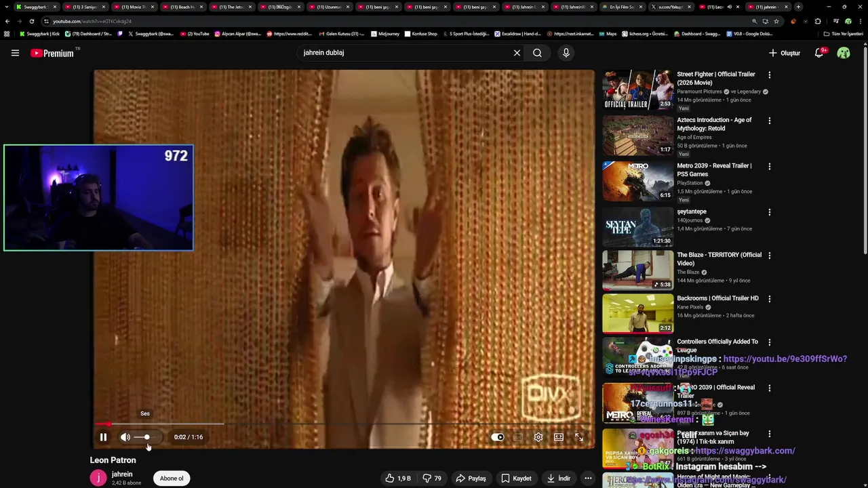868x488 pixels.
Task: Go to the YouTube Premium home logo
Action: click(53, 53)
